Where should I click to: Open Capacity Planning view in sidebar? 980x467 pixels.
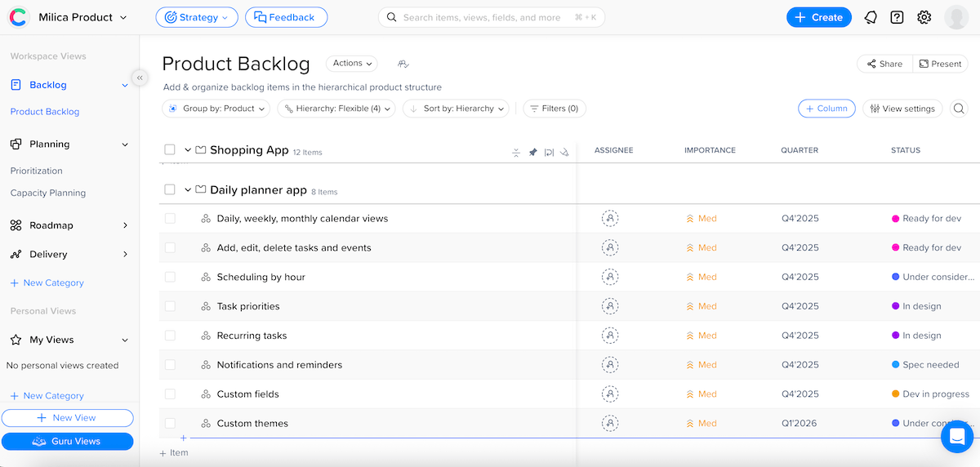[x=48, y=193]
